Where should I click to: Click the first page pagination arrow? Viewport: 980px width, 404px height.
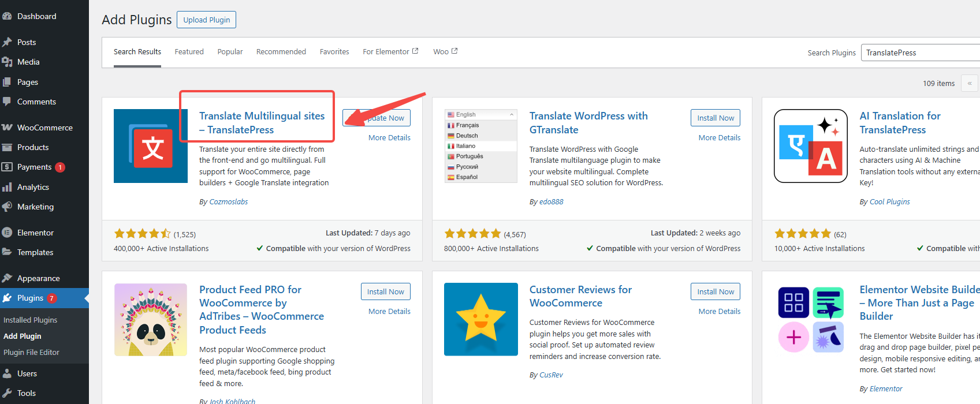tap(969, 83)
